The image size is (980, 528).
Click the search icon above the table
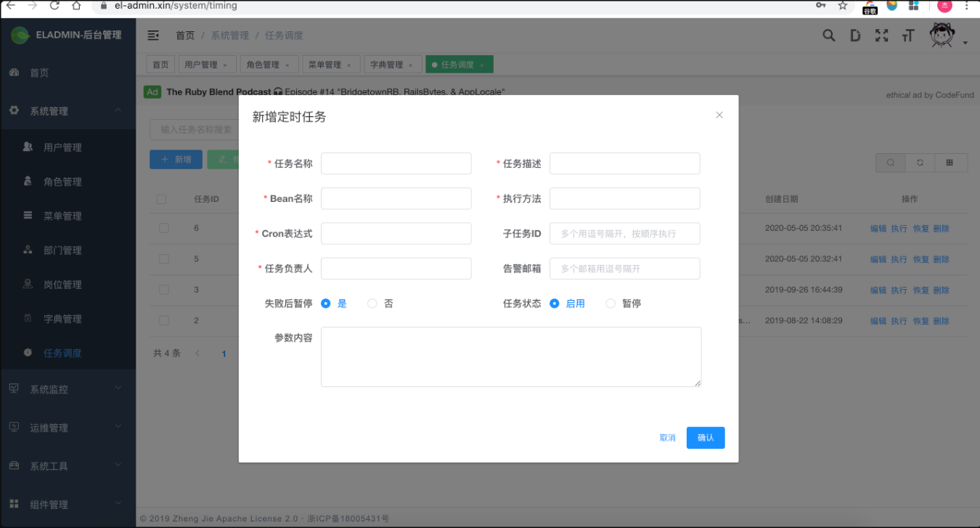pyautogui.click(x=889, y=163)
